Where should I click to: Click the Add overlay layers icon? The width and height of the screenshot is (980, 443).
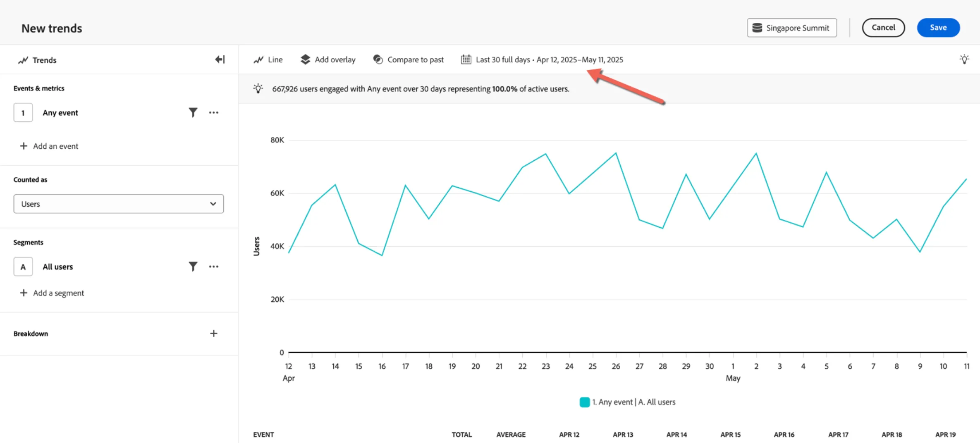coord(305,60)
